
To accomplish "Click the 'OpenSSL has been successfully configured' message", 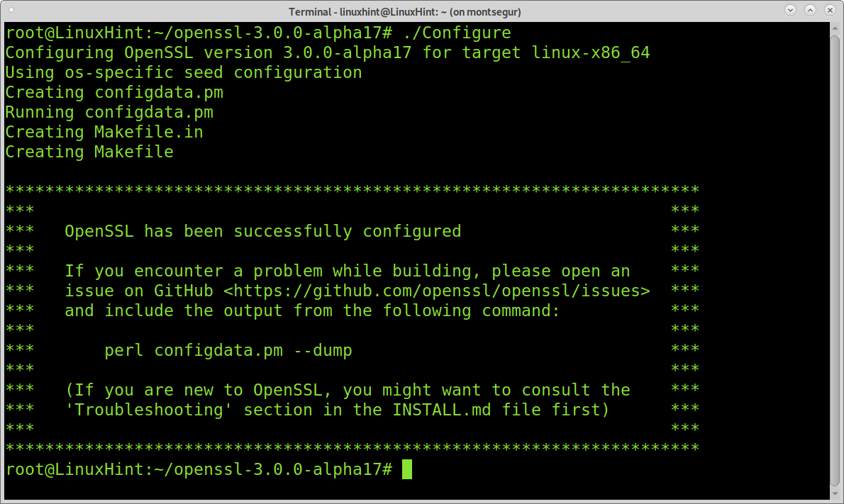I will (262, 230).
